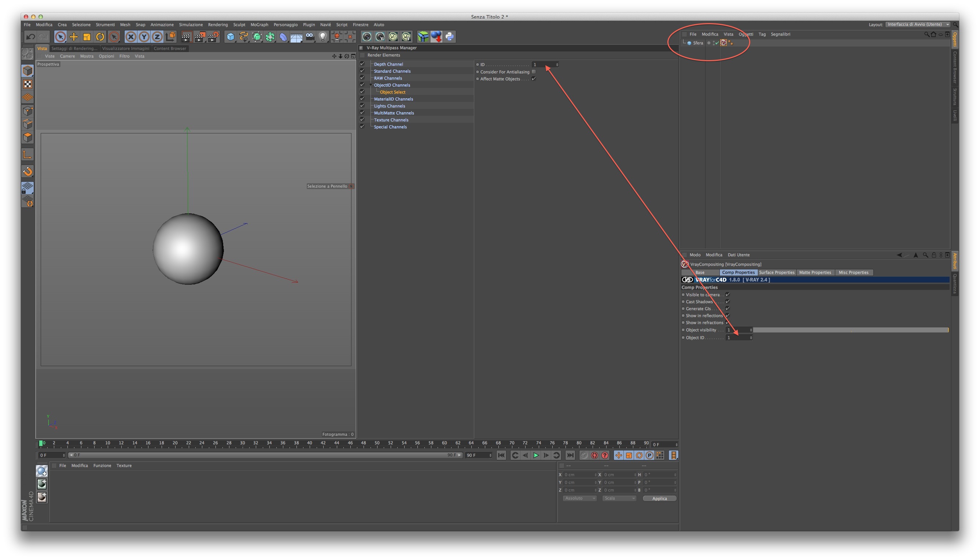Toggle X axis lock

point(131,37)
